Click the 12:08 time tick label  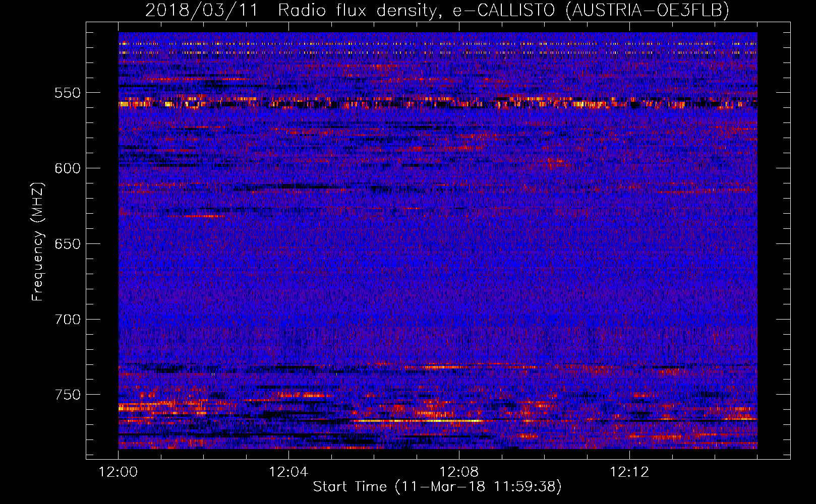click(459, 472)
